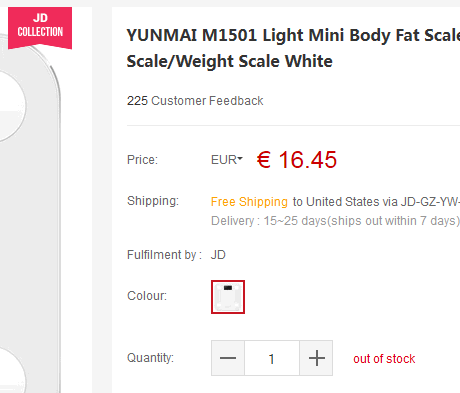Click the YUNMAI M1501 product title
Screen dimensions: 460x393
tap(293, 48)
